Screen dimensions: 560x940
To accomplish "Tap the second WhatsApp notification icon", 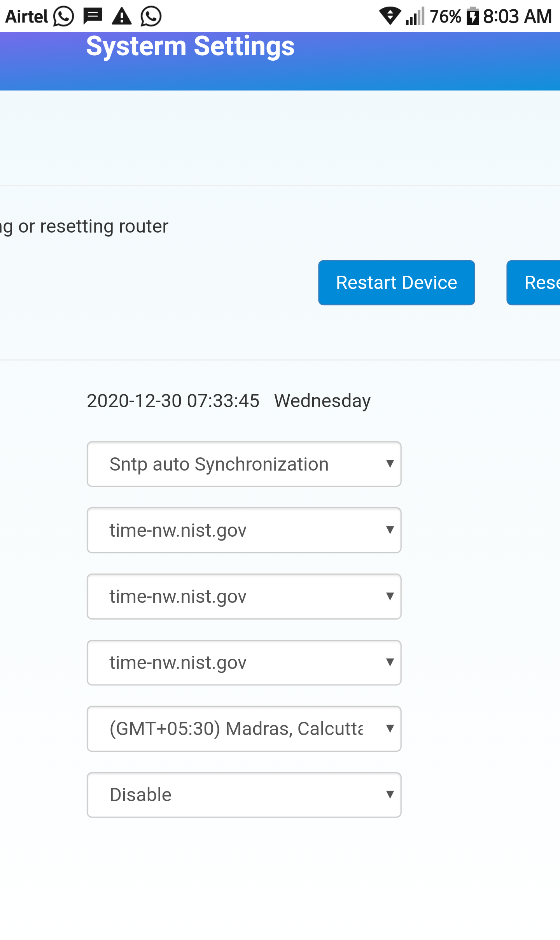I will [151, 16].
